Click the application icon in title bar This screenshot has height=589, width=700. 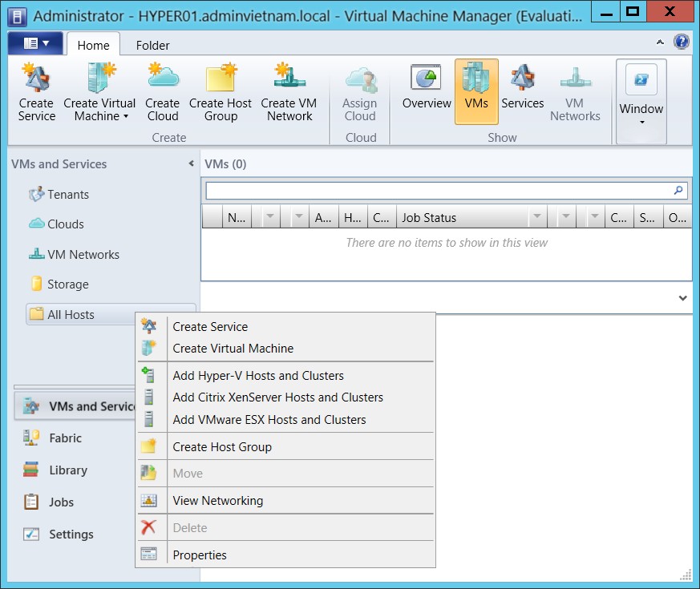coord(17,17)
